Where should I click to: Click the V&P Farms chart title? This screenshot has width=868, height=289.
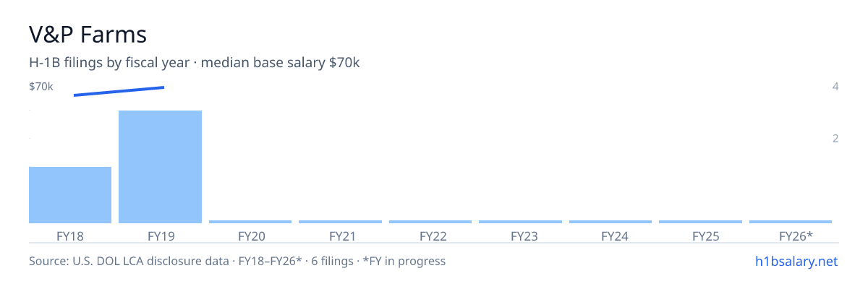coord(88,34)
